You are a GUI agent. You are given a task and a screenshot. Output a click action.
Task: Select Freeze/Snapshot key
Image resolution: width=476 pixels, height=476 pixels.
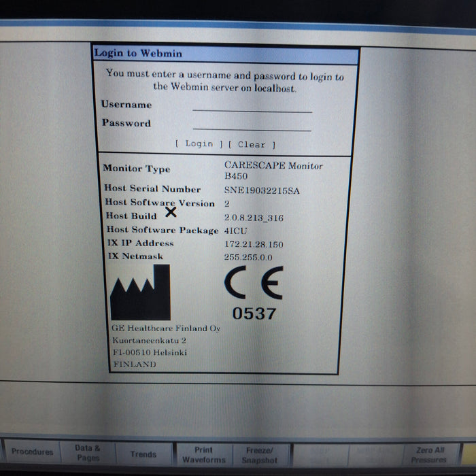[260, 455]
